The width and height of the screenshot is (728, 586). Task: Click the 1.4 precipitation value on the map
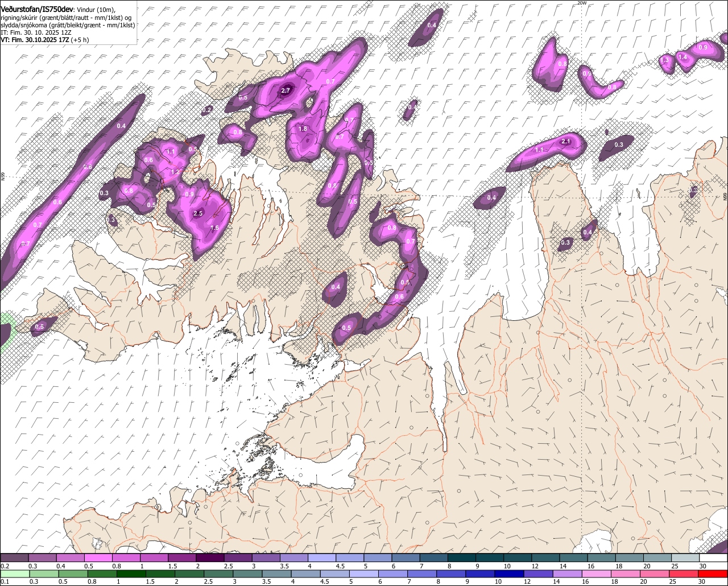[683, 57]
